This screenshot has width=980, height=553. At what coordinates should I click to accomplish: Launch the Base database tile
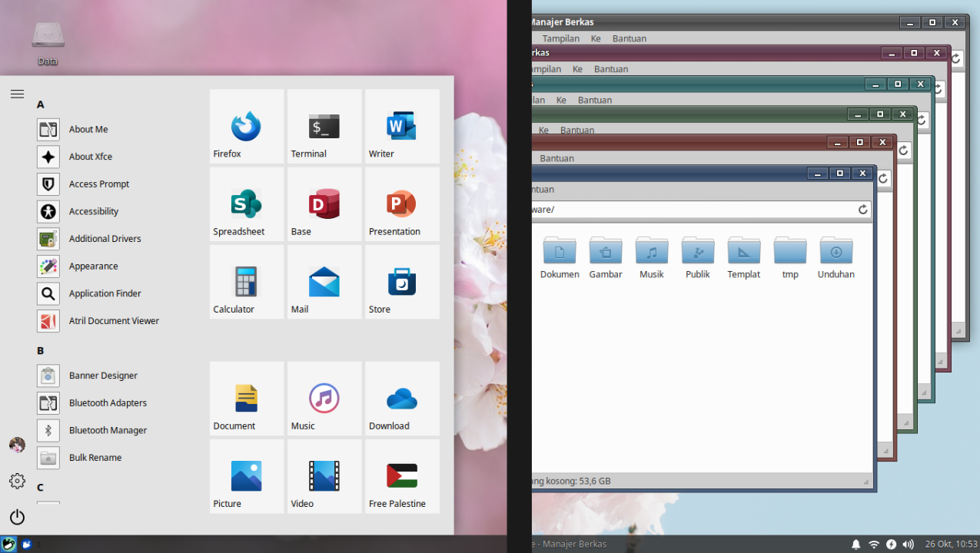pos(324,204)
